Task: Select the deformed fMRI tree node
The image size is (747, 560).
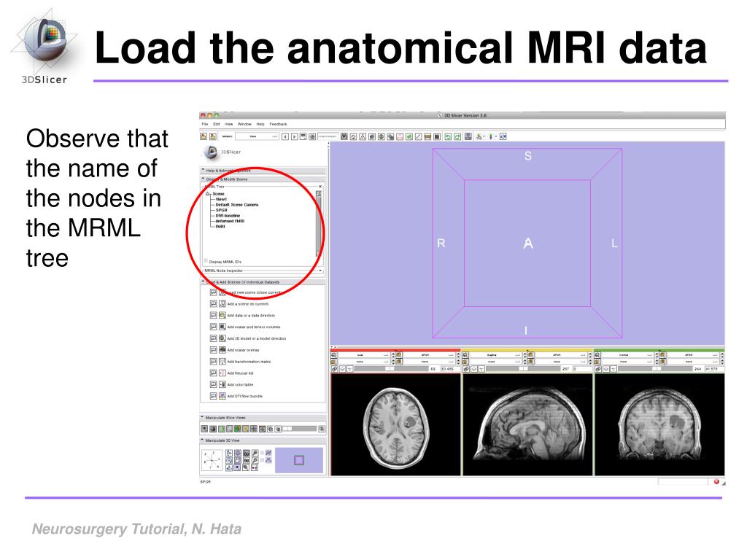Action: click(x=230, y=221)
